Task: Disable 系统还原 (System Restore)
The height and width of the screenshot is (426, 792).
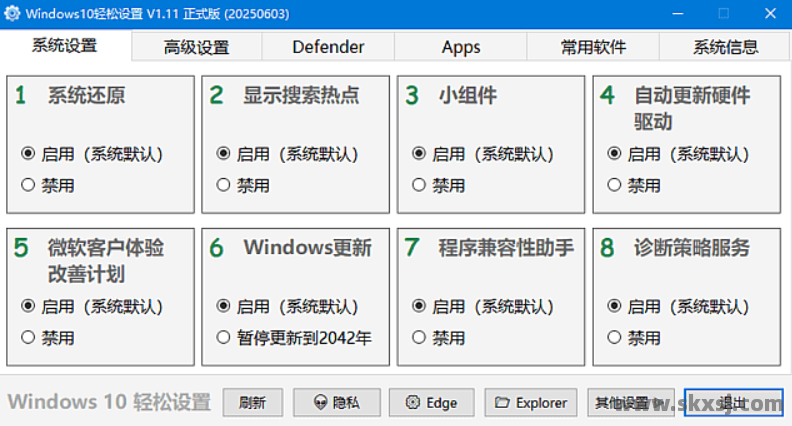Action: 28,185
